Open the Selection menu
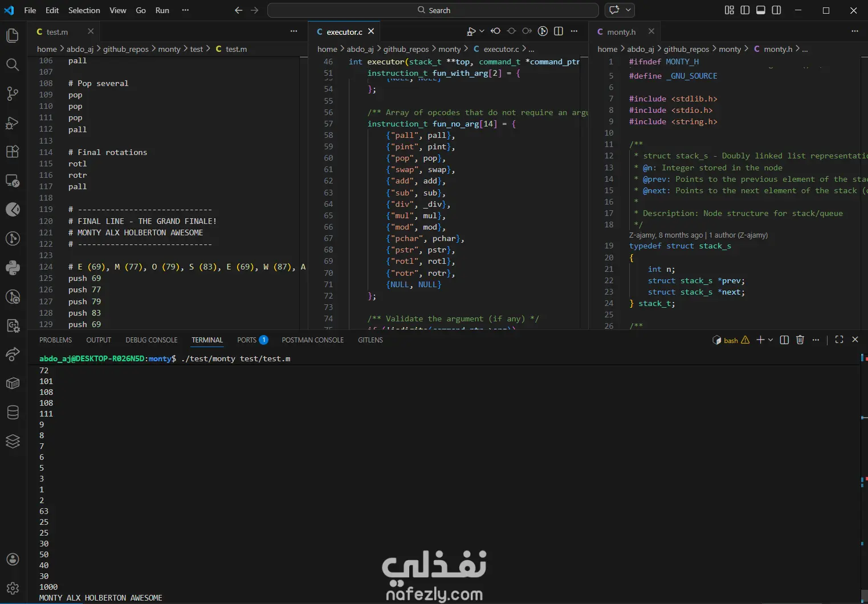Viewport: 868px width, 604px height. tap(84, 10)
